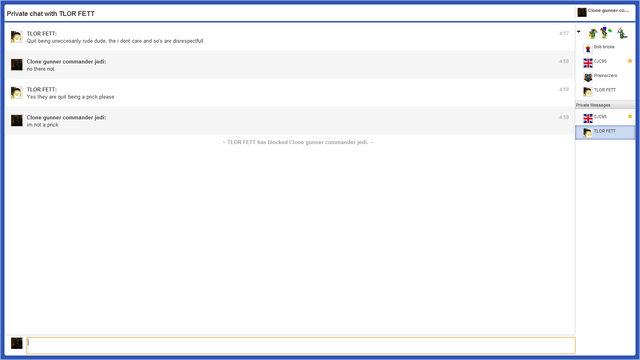The width and height of the screenshot is (640, 360).
Task: Click the "TLOR FETT has blocked" notice
Action: click(298, 142)
